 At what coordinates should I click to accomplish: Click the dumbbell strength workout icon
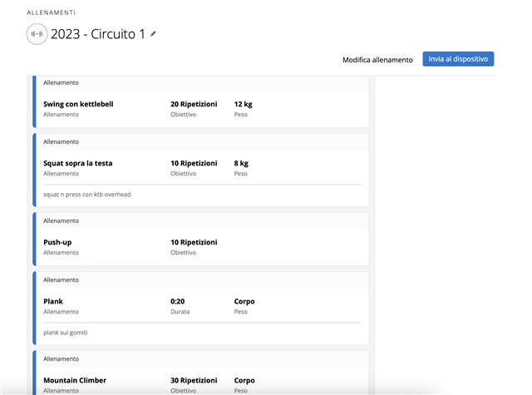37,34
